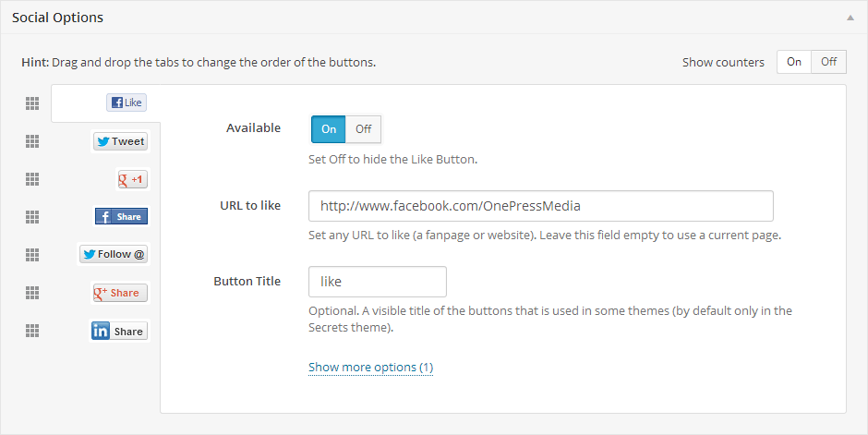Click the 'Show counters' label
The height and width of the screenshot is (435, 868).
click(x=723, y=63)
